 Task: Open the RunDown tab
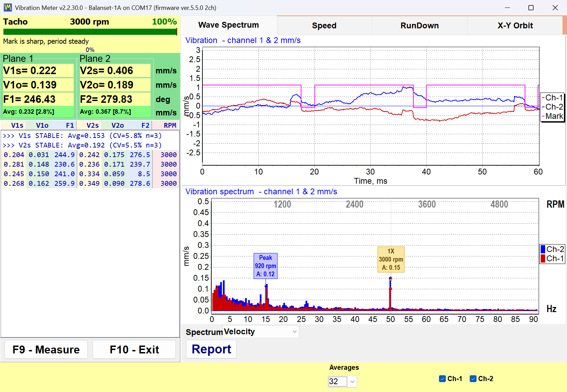[420, 26]
